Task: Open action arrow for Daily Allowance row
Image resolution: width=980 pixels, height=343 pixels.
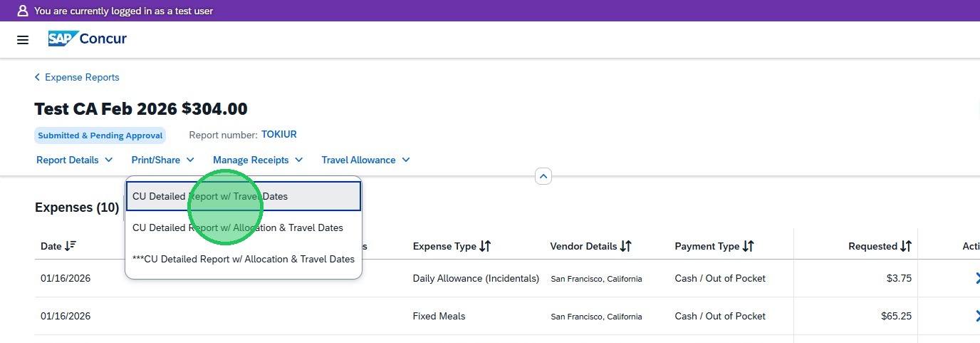Action: coord(977,278)
